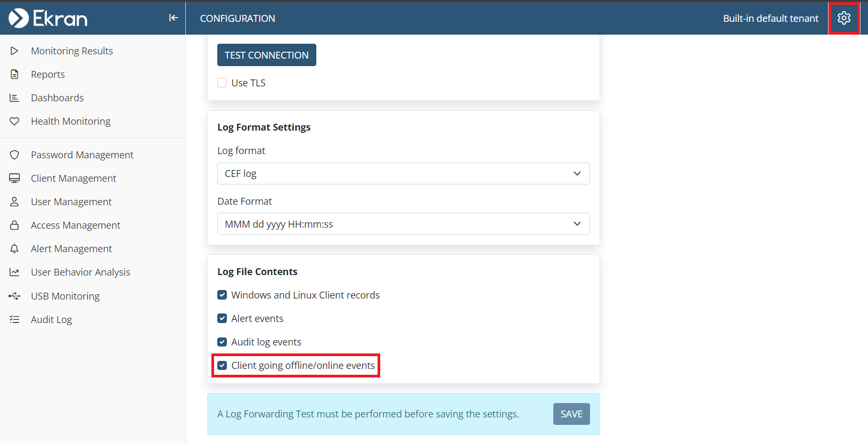
Task: Open User Behavior Analysis menu item
Action: [x=80, y=272]
